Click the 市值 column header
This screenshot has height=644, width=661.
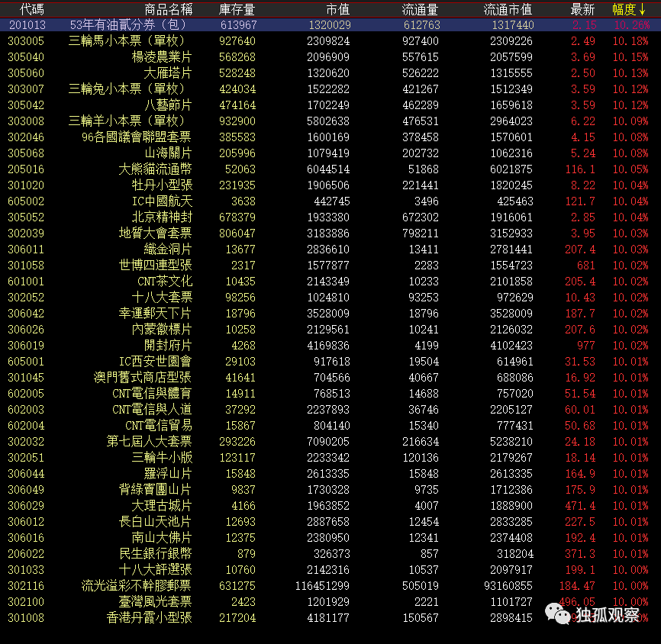[x=338, y=9]
